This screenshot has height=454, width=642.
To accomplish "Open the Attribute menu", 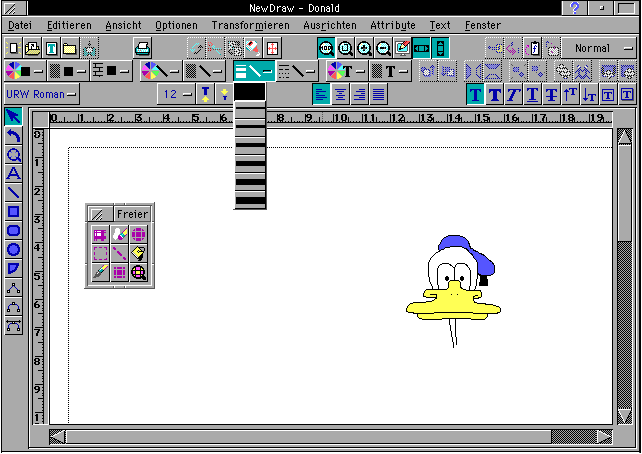I will click(393, 25).
